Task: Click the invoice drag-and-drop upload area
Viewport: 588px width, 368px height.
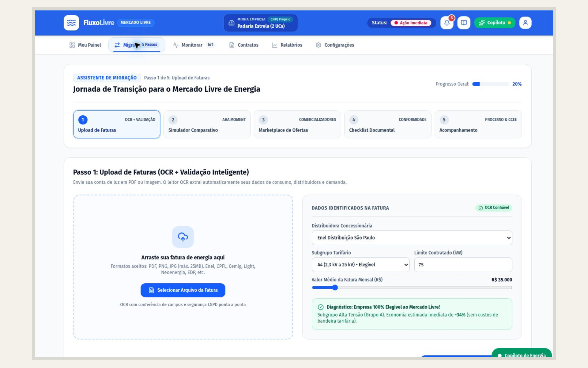Action: 183,267
